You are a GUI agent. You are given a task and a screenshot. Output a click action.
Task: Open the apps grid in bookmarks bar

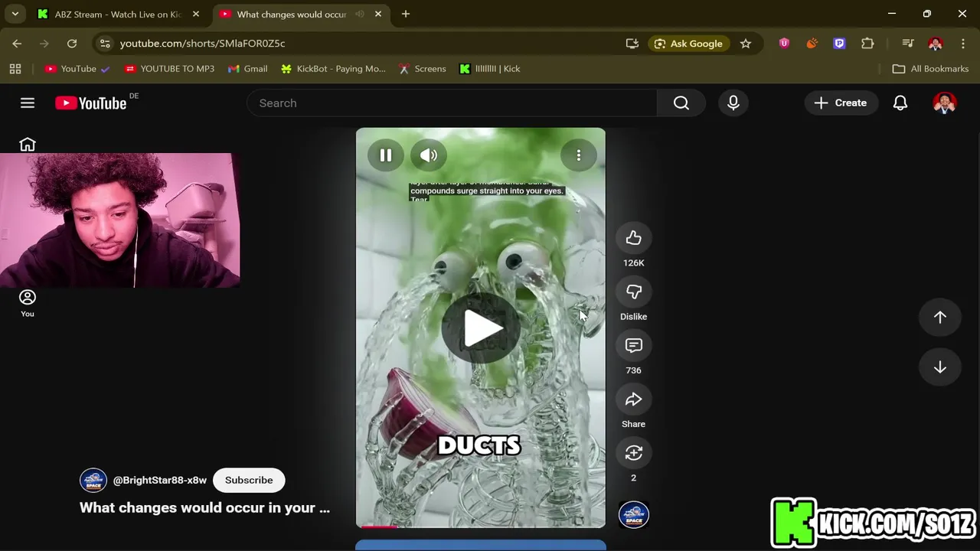[x=15, y=69]
